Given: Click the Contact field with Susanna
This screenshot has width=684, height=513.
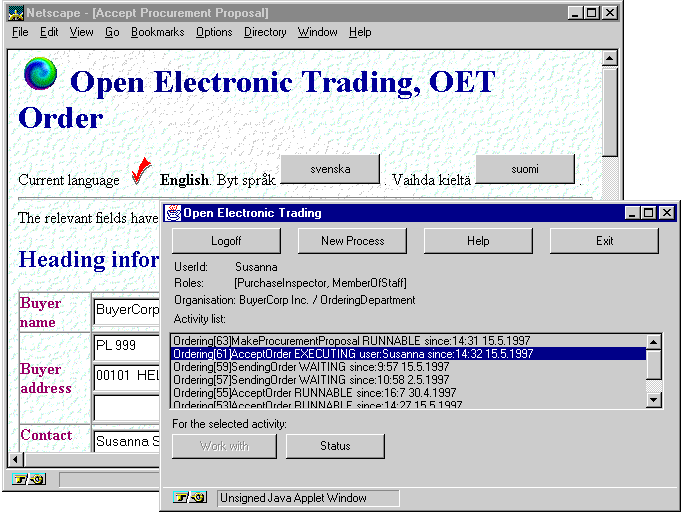Looking at the screenshot, I should (127, 441).
